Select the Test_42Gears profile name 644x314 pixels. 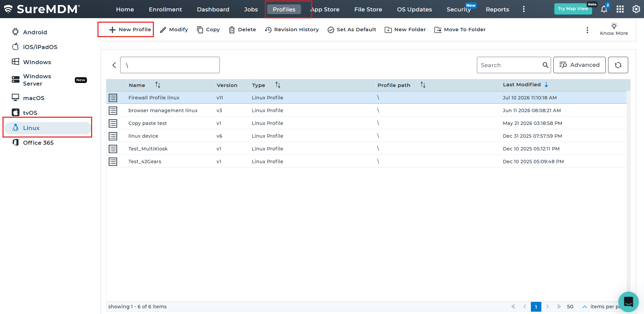(145, 162)
